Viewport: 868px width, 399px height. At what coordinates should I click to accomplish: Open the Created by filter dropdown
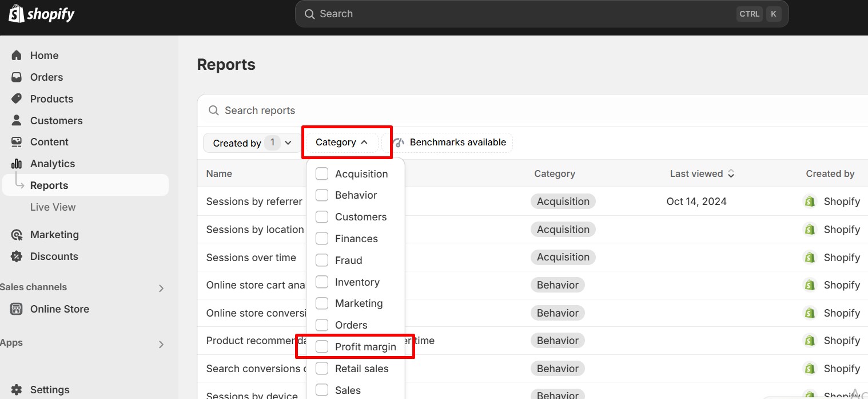pyautogui.click(x=252, y=143)
